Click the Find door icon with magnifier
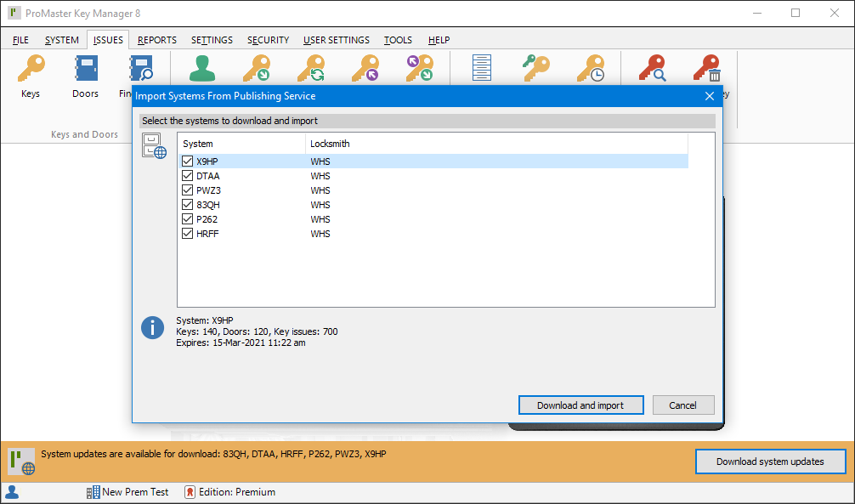 (x=141, y=70)
